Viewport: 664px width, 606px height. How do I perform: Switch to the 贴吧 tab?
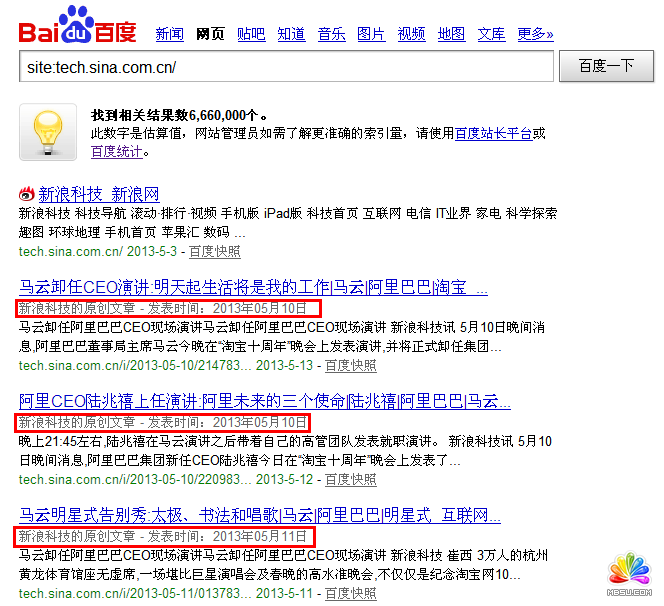click(x=251, y=34)
